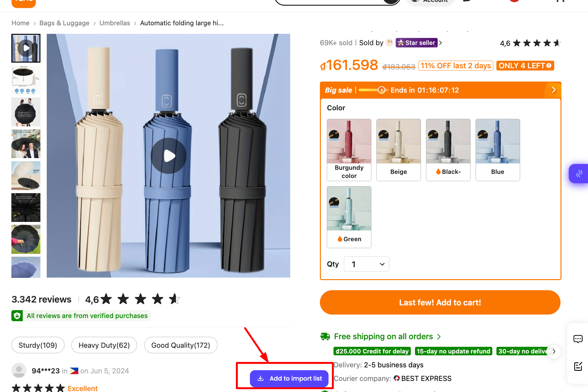Open the umbrella-in-grass thumbnail
This screenshot has height=392, width=588.
click(x=26, y=239)
